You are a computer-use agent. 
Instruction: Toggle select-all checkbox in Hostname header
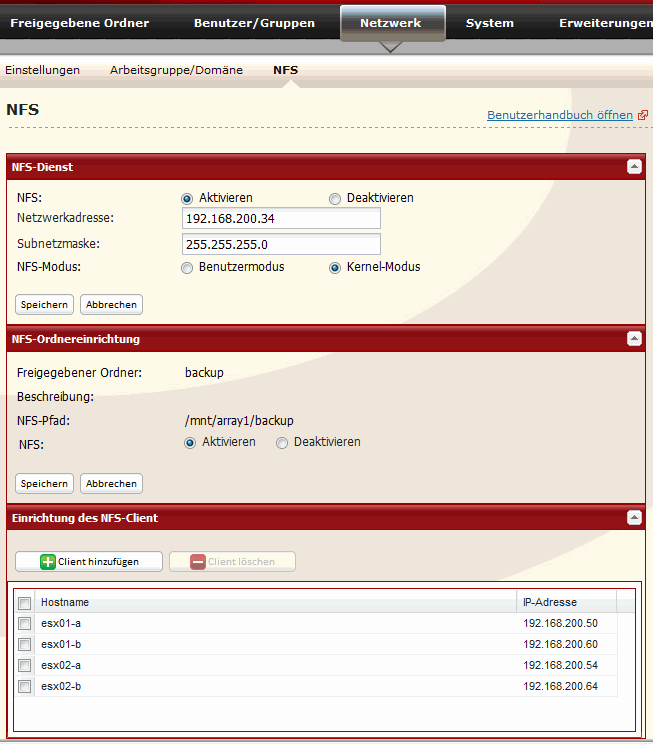tap(25, 603)
